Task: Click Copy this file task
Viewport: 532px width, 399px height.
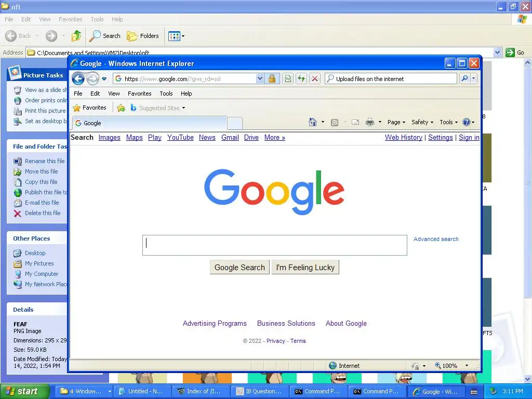Action: point(41,182)
